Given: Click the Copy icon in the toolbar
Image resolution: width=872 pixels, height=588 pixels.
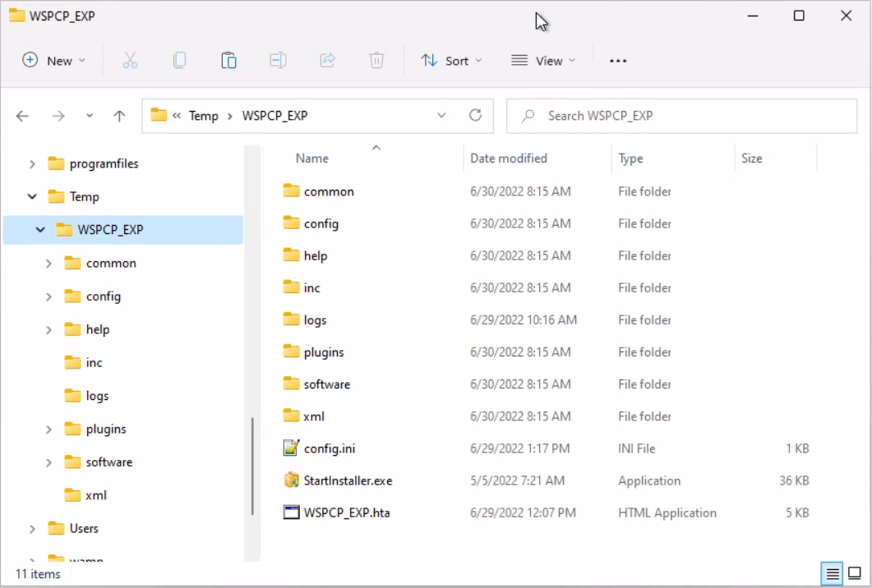Looking at the screenshot, I should (179, 60).
